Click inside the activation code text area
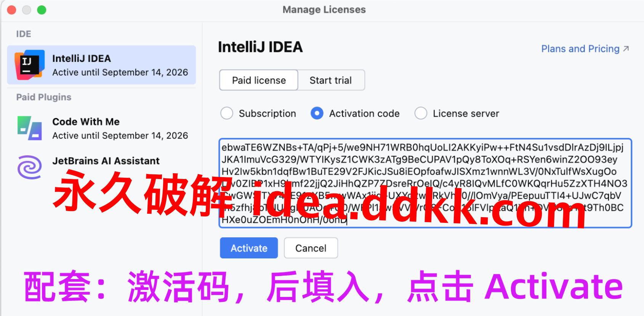 pos(425,183)
